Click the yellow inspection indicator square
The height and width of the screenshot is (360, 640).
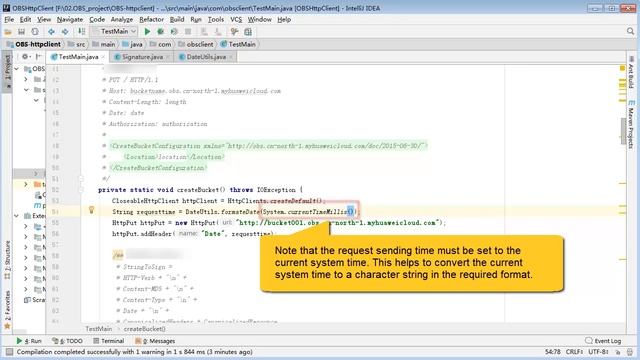(622, 68)
